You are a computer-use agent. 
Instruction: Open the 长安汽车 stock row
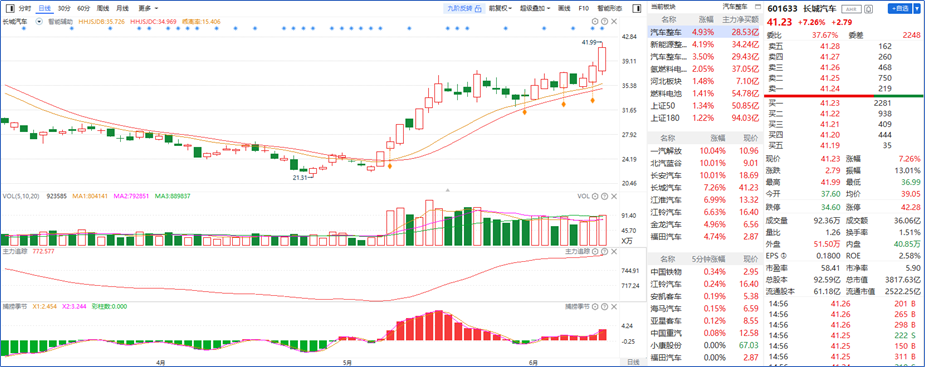704,175
